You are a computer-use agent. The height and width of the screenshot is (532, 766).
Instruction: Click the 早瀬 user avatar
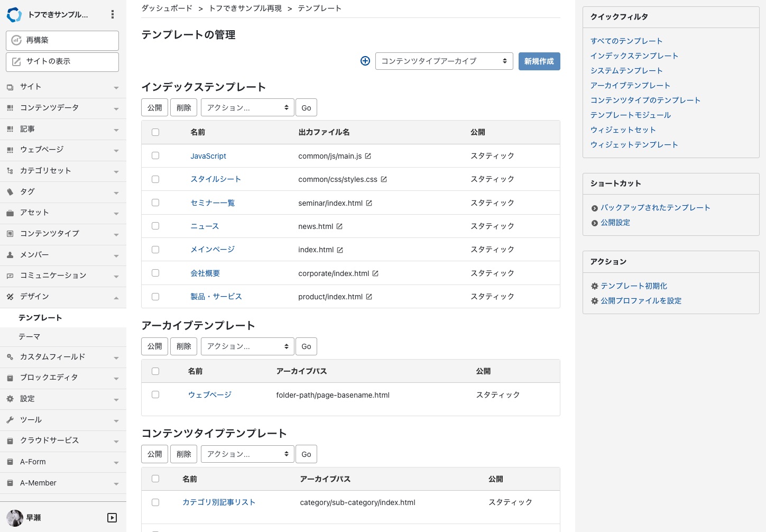coord(15,518)
